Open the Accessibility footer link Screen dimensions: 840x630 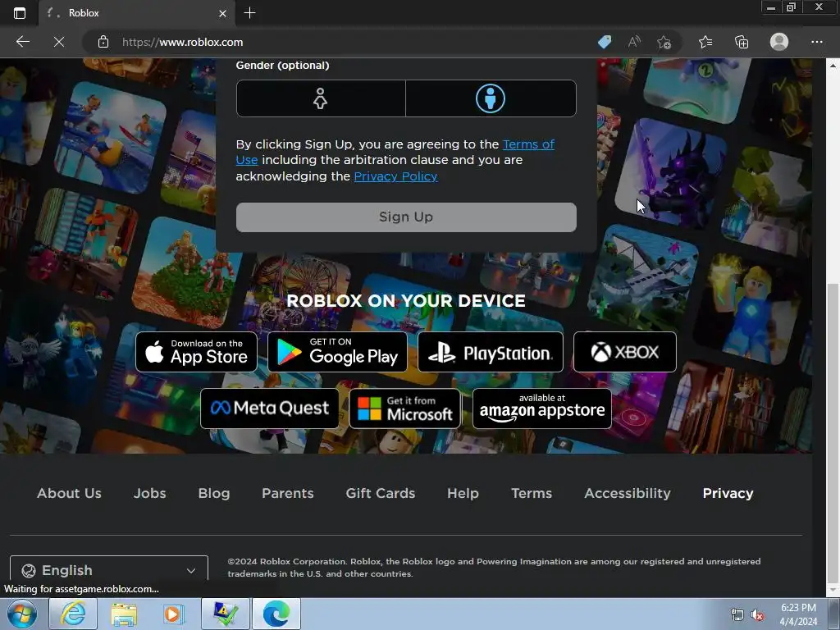pyautogui.click(x=628, y=493)
